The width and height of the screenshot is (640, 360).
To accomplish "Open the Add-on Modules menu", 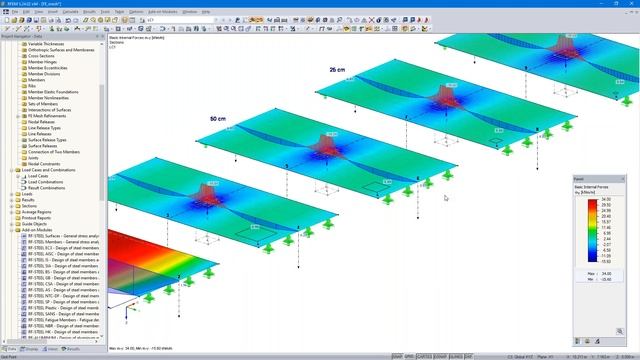I will point(162,12).
